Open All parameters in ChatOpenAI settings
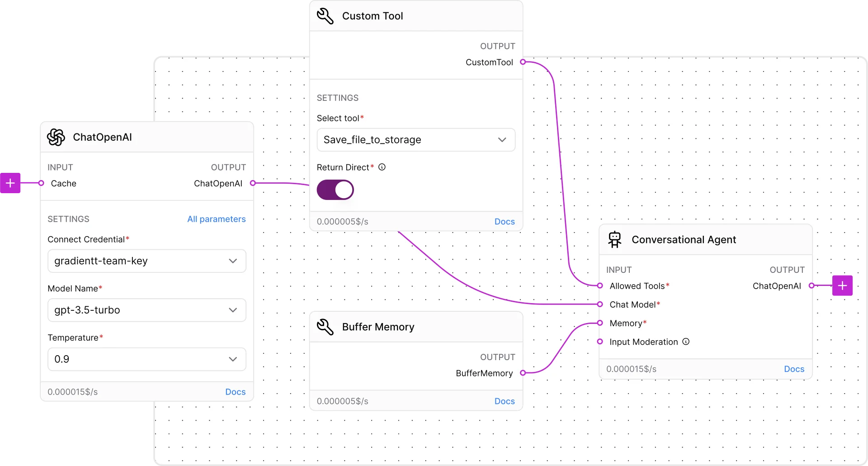 tap(216, 219)
